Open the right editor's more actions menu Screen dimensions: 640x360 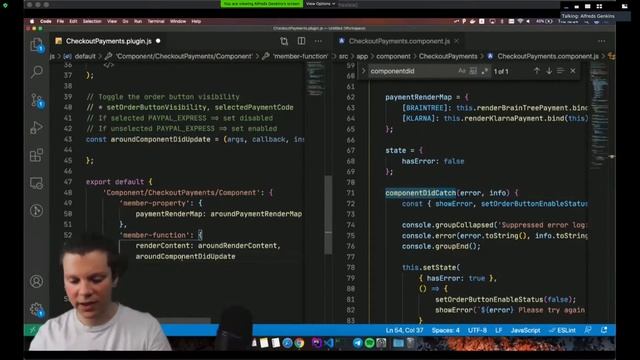(x=602, y=41)
